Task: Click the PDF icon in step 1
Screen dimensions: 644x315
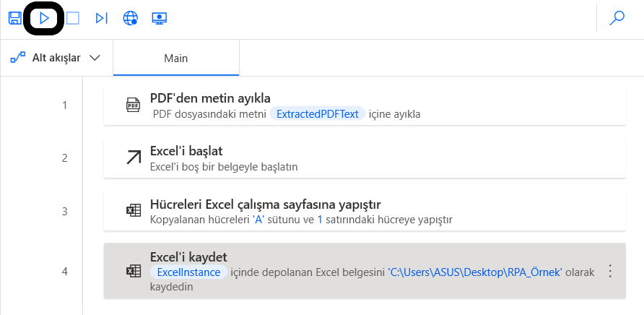Action: tap(134, 105)
